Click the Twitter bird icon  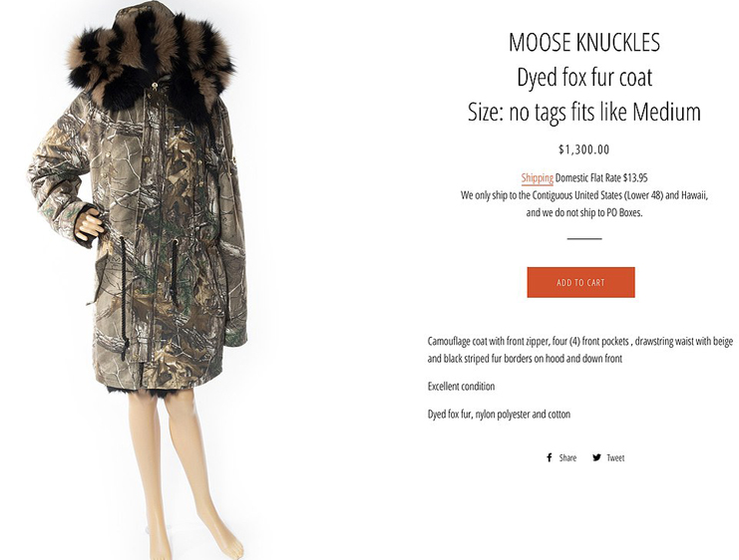[596, 457]
